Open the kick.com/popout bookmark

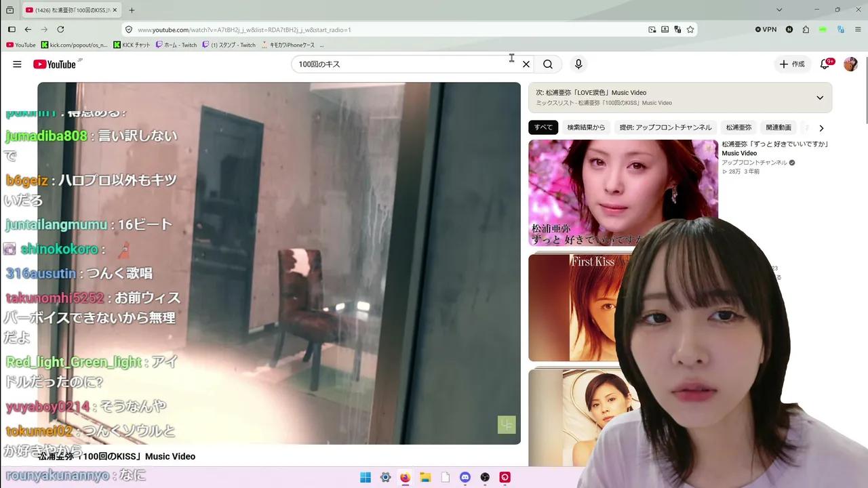[75, 45]
